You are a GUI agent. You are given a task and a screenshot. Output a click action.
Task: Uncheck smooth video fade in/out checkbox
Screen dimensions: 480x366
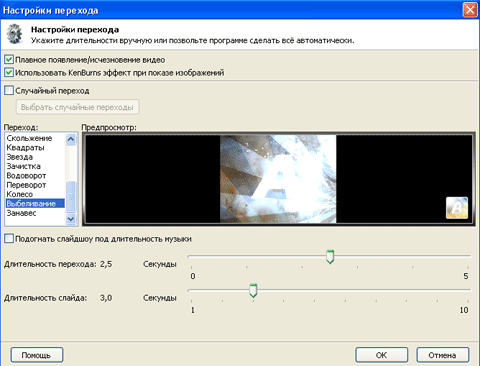pos(9,60)
